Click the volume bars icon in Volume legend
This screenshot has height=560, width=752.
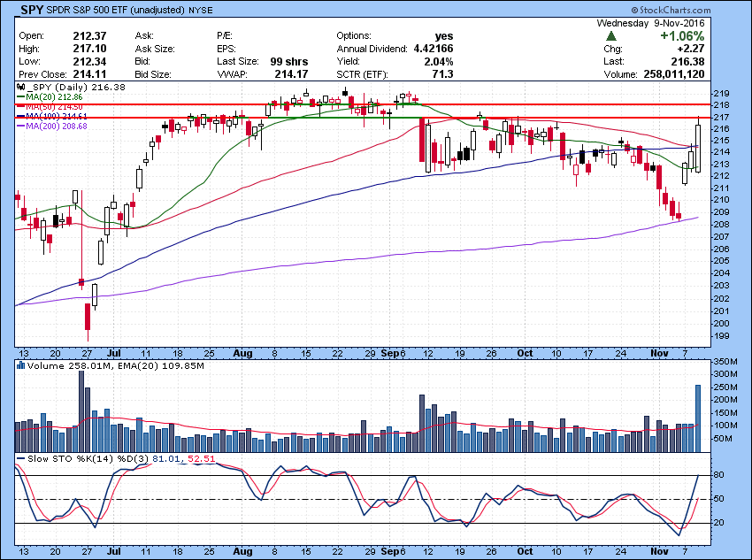[20, 365]
